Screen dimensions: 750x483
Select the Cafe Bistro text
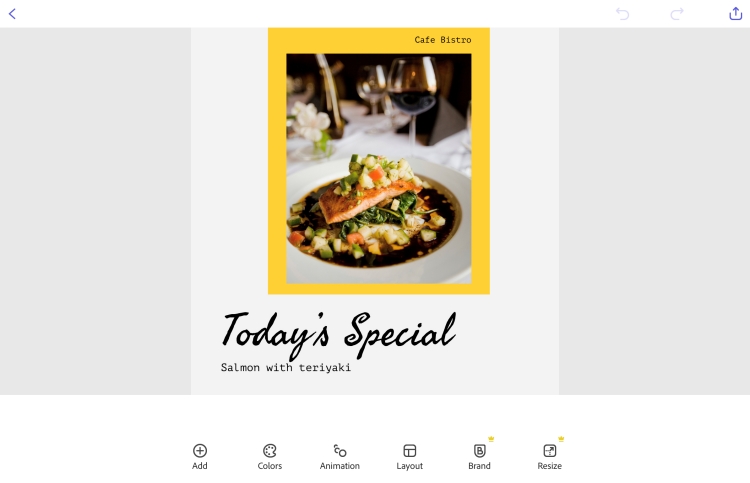click(442, 40)
